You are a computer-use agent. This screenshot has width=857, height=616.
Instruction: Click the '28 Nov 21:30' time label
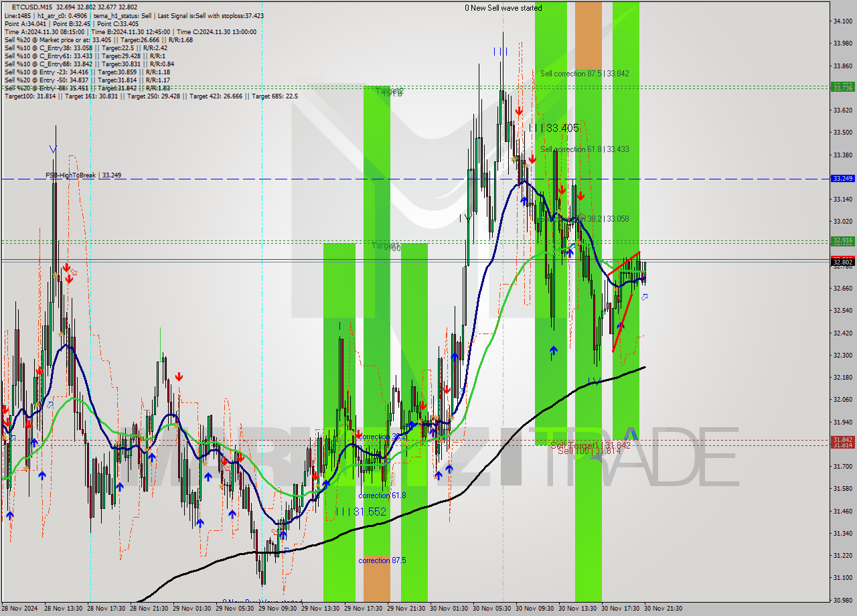click(149, 609)
